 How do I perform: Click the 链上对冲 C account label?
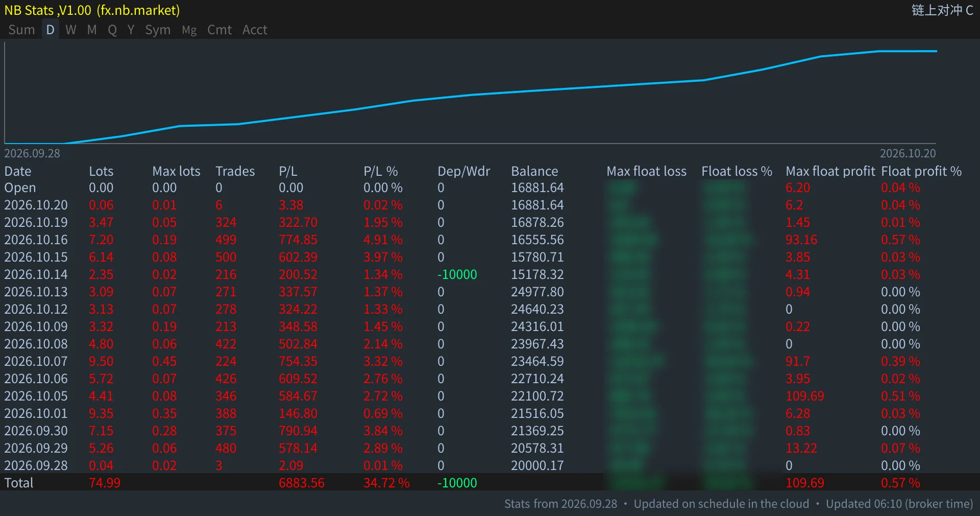942,10
